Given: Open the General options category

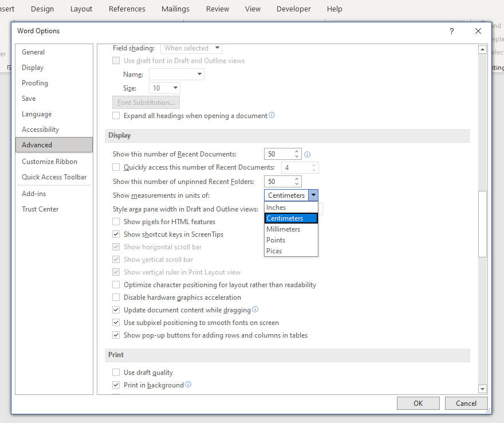Looking at the screenshot, I should pos(54,52).
